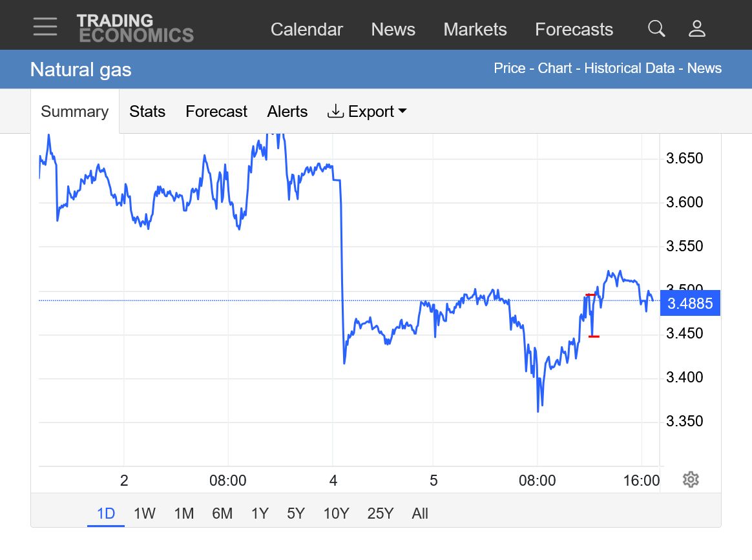Image resolution: width=752 pixels, height=560 pixels.
Task: Select the 5Y time range
Action: point(296,513)
